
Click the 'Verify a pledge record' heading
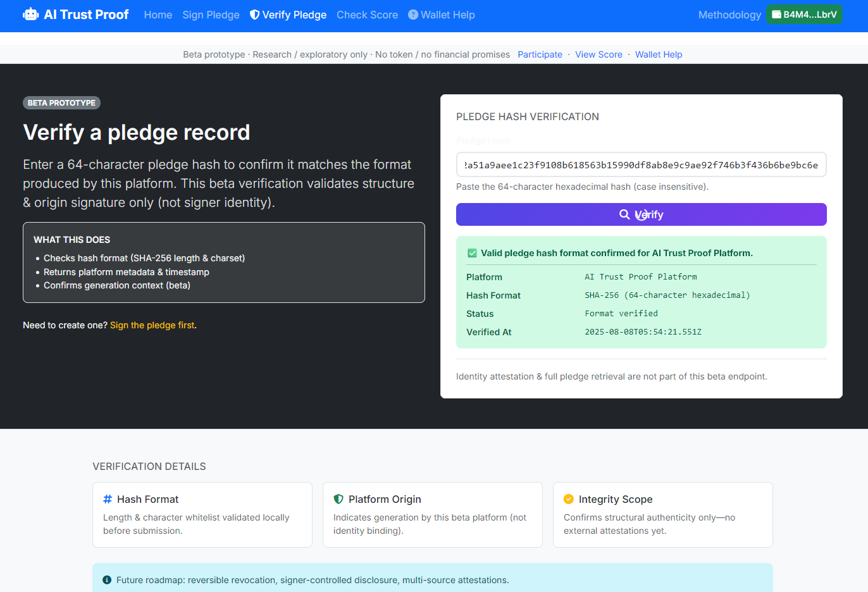[137, 132]
